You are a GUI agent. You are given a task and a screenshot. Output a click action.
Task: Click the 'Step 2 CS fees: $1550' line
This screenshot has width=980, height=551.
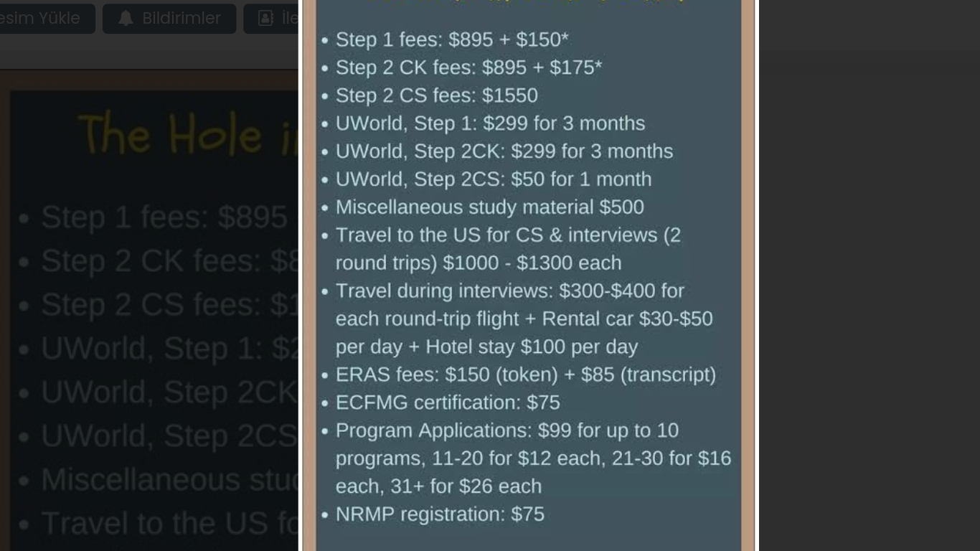point(436,96)
